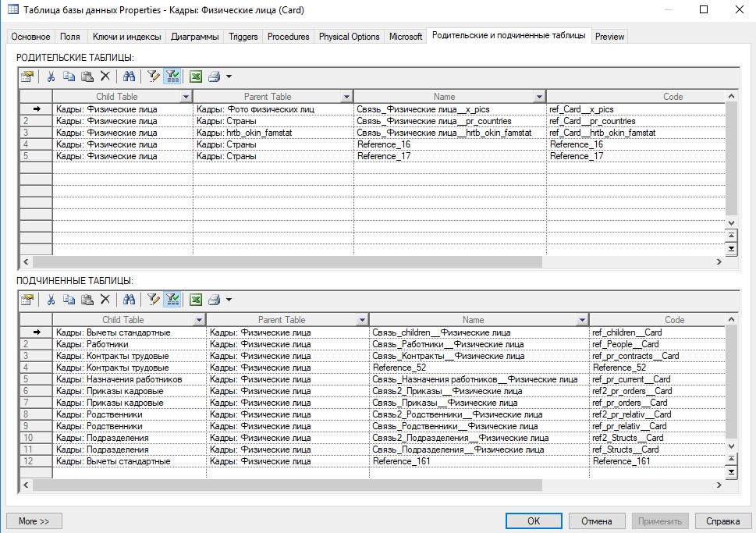The width and height of the screenshot is (756, 533).
Task: Toggle the enable filter button for parent tables
Action: click(172, 76)
